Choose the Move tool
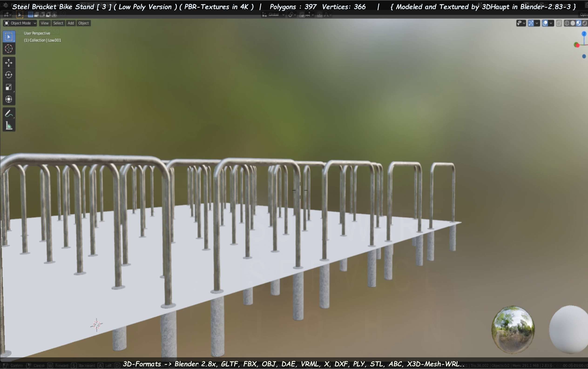This screenshot has height=369, width=588. [x=9, y=63]
